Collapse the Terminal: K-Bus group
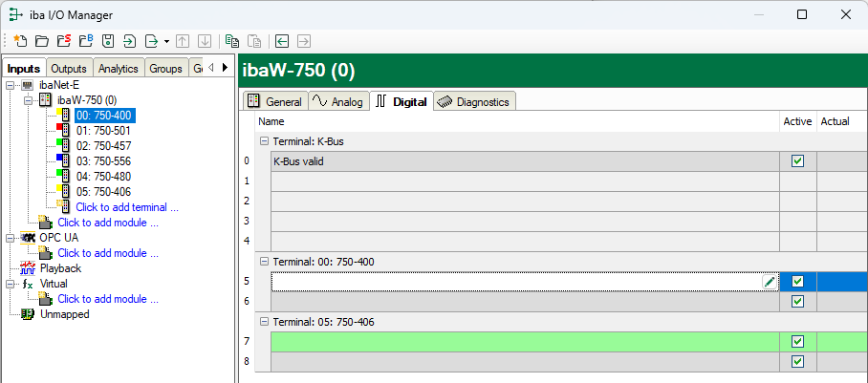The image size is (868, 383). (x=264, y=141)
